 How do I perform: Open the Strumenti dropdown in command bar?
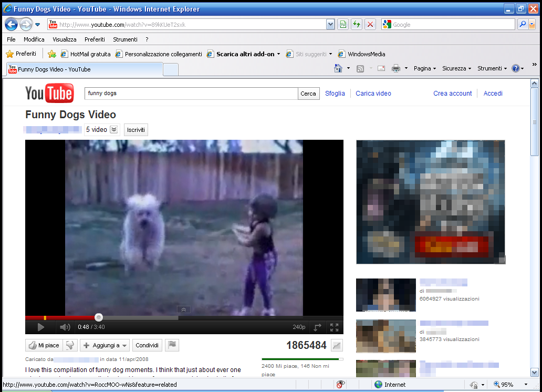[492, 68]
